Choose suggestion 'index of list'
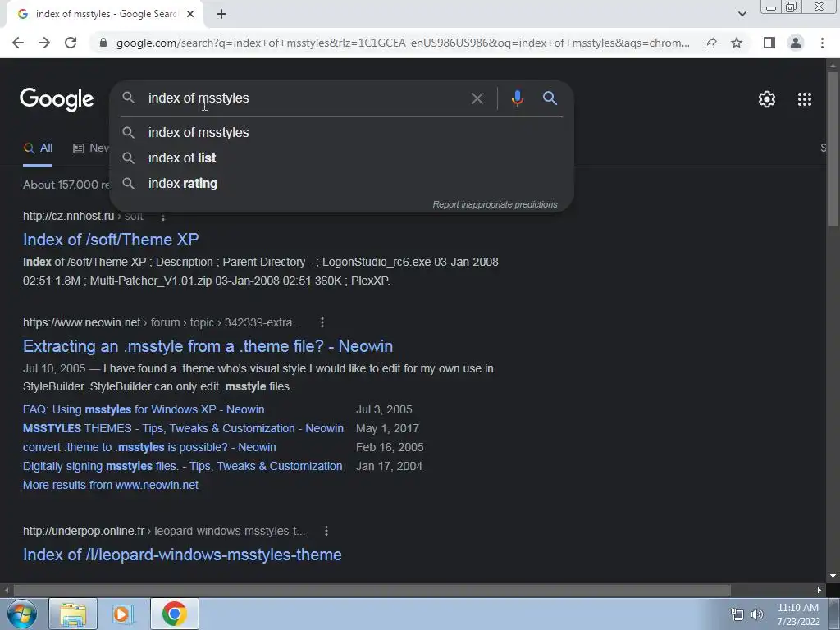Image resolution: width=840 pixels, height=630 pixels. (x=342, y=158)
